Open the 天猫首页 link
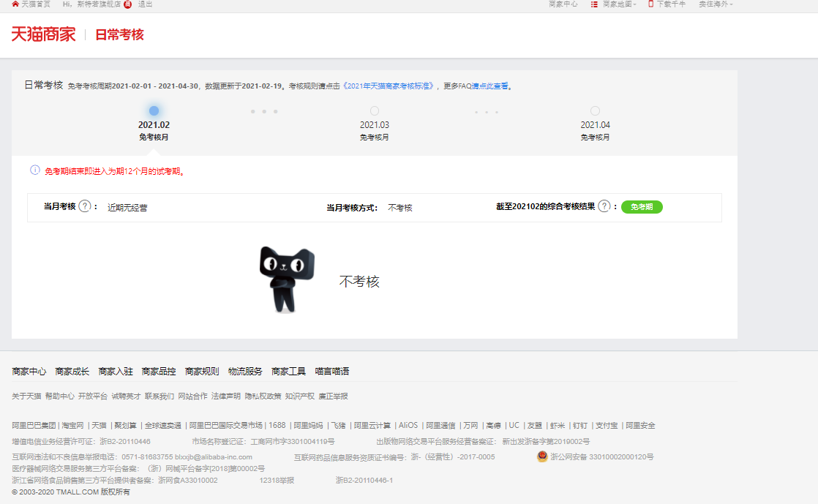The width and height of the screenshot is (818, 504). pos(35,4)
